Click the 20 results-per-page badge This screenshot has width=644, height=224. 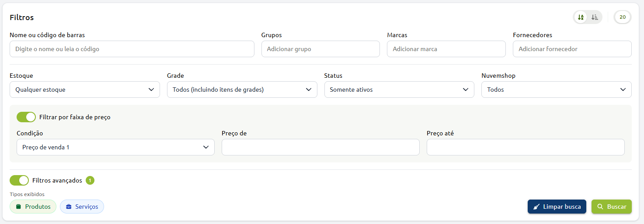point(623,17)
